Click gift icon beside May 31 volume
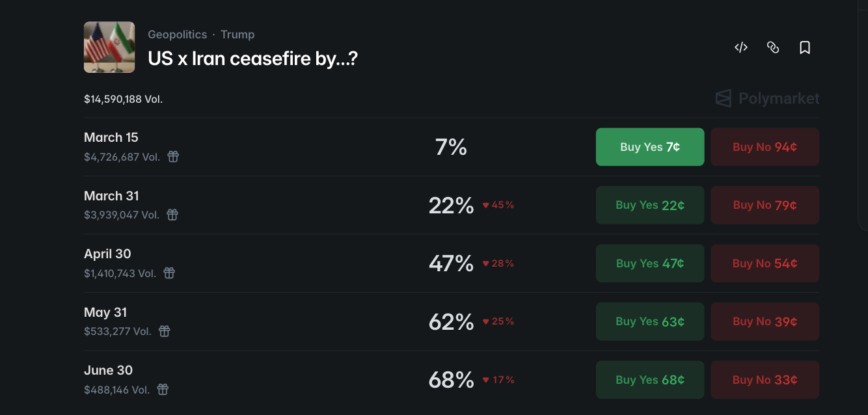Image resolution: width=868 pixels, height=415 pixels. [x=165, y=331]
